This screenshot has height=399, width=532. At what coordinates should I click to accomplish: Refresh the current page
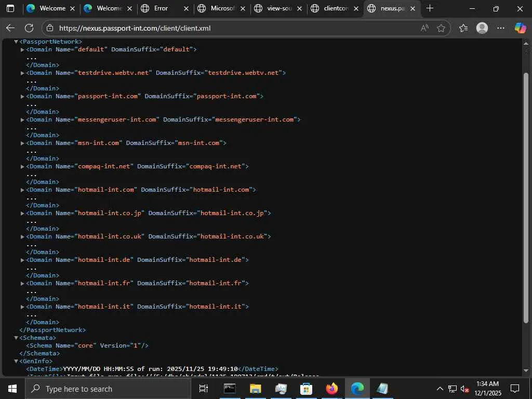[29, 28]
